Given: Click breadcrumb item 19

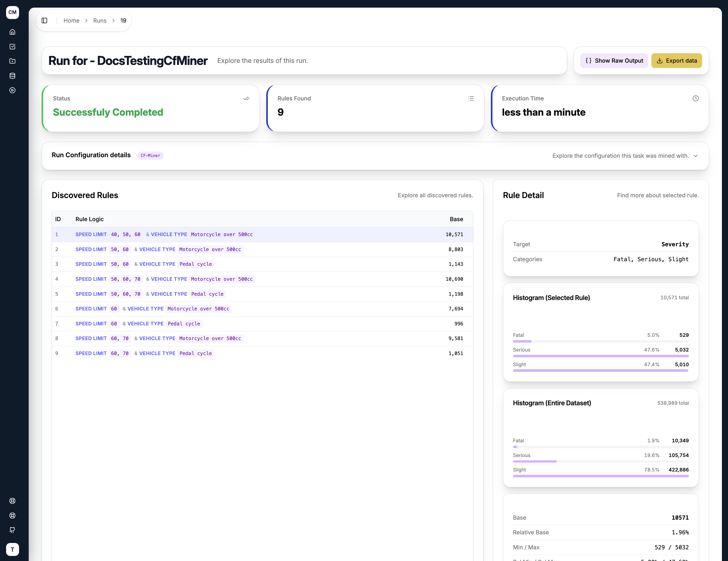Looking at the screenshot, I should [123, 21].
